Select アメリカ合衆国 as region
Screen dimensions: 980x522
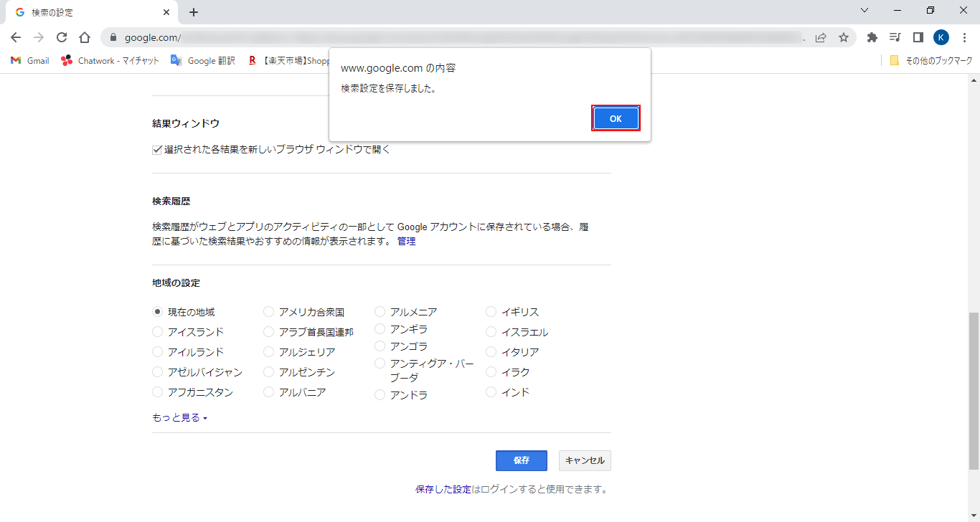(268, 312)
